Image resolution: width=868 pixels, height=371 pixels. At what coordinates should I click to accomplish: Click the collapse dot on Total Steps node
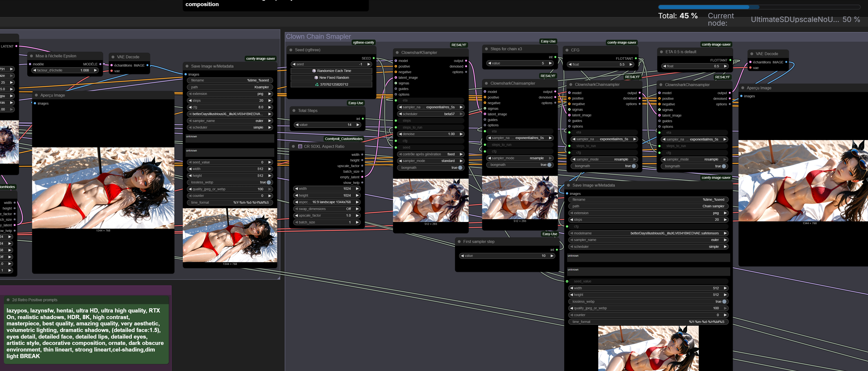click(x=294, y=110)
